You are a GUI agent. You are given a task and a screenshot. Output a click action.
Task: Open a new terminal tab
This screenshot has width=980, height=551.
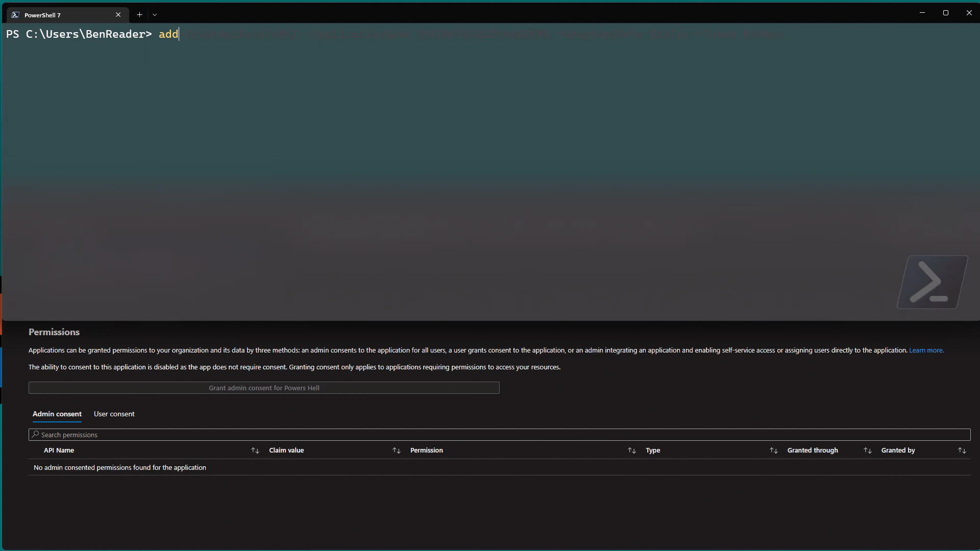139,15
